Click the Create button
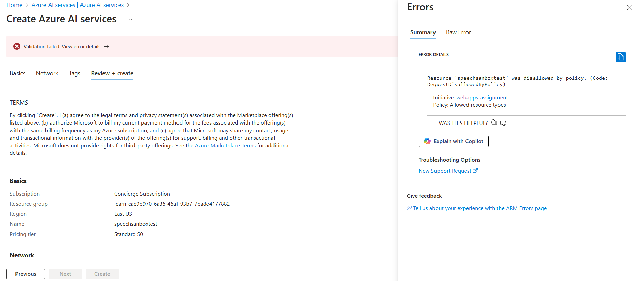Image resolution: width=644 pixels, height=281 pixels. tap(102, 274)
